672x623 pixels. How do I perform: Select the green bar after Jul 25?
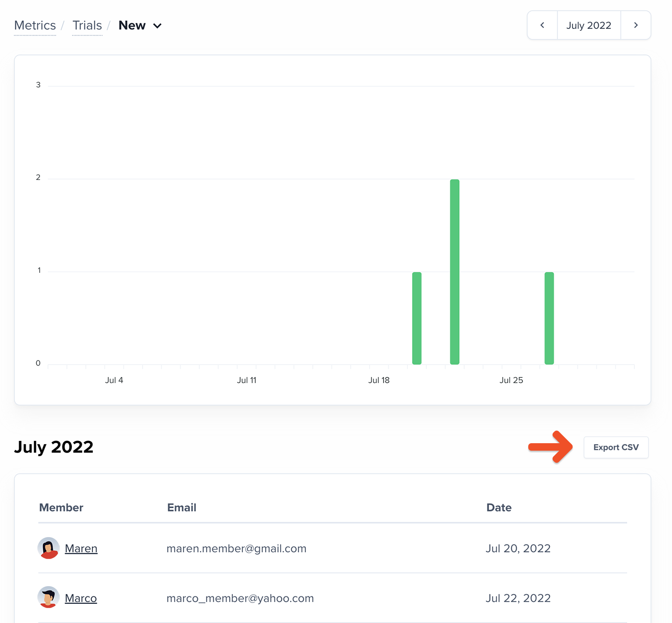pos(549,318)
